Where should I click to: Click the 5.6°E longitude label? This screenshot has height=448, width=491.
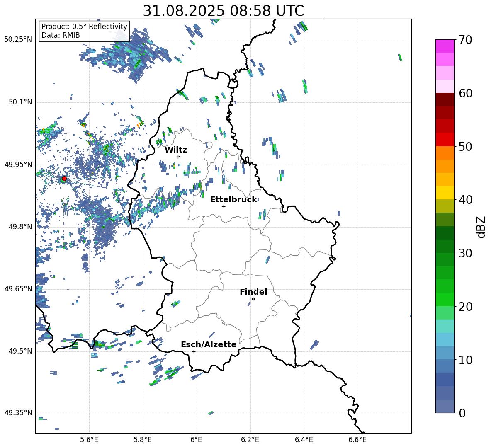click(89, 440)
